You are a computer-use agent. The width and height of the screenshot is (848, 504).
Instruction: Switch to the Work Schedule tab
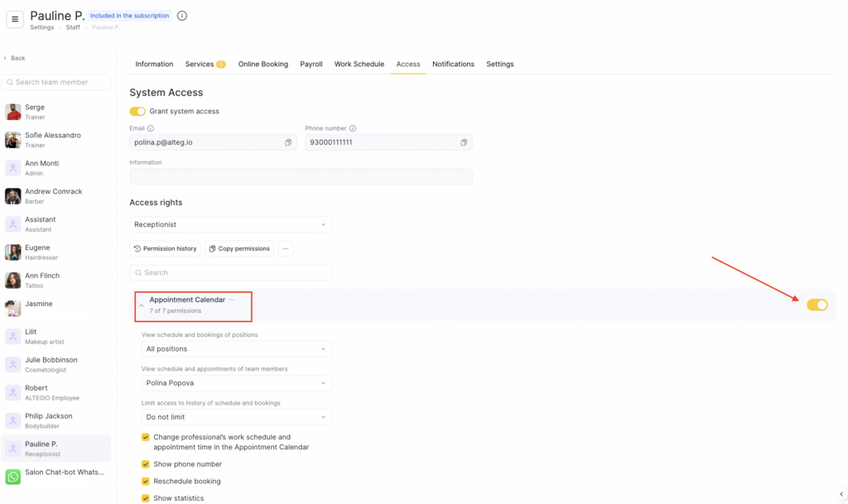(359, 64)
